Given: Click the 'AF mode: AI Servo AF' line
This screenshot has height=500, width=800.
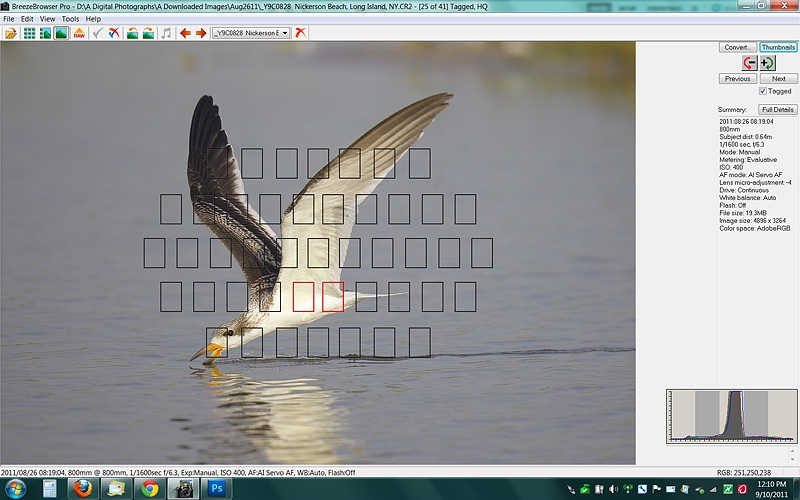Looking at the screenshot, I should pos(751,175).
